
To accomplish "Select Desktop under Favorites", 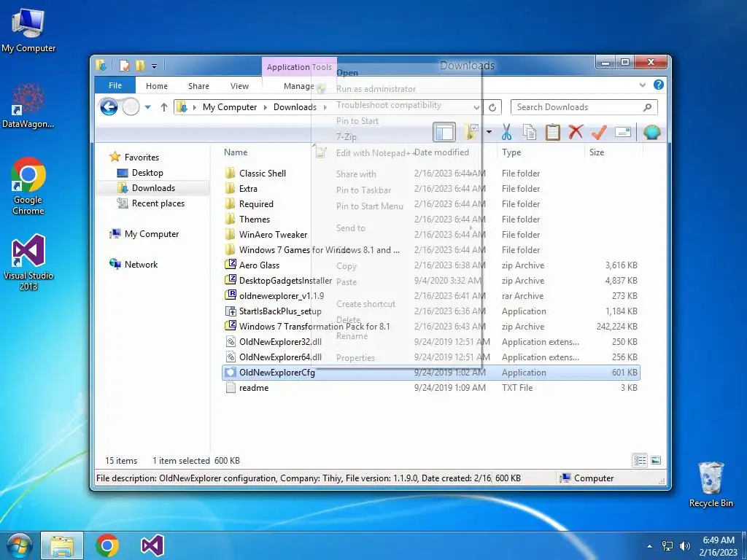I will click(x=147, y=172).
